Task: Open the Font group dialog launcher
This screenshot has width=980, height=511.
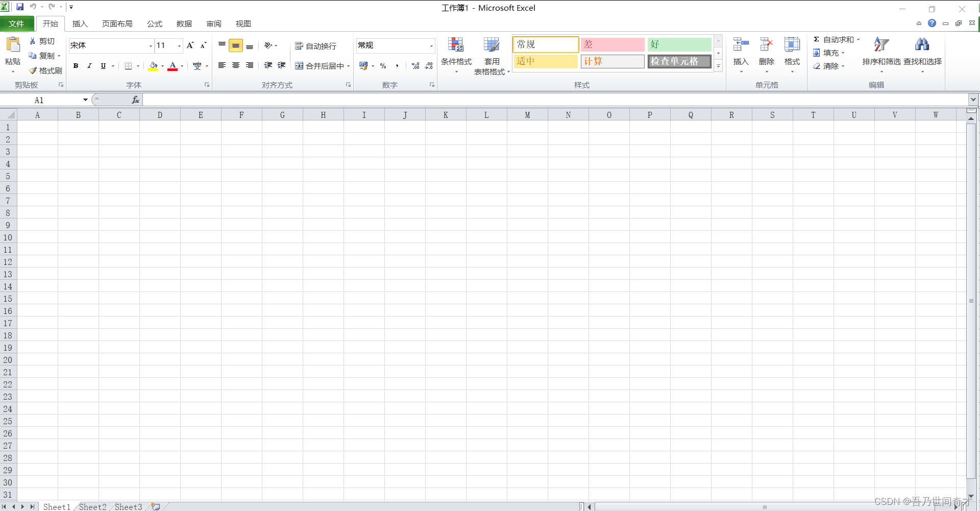Action: point(207,85)
